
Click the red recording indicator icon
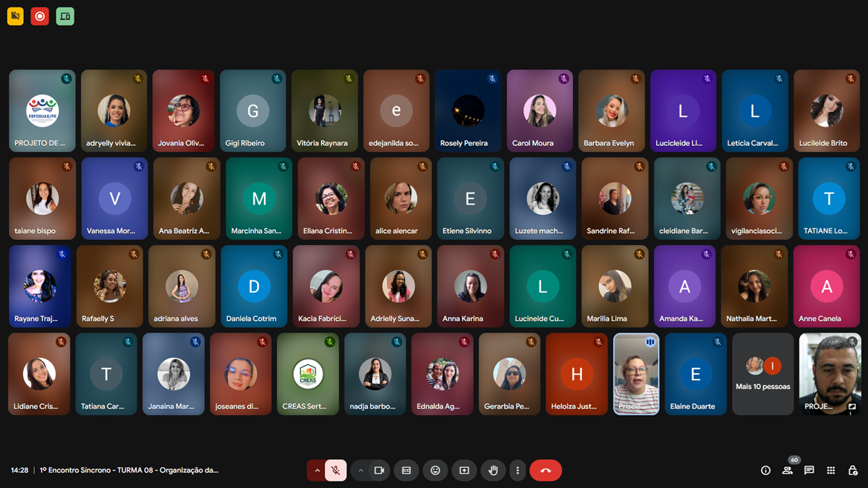click(40, 16)
